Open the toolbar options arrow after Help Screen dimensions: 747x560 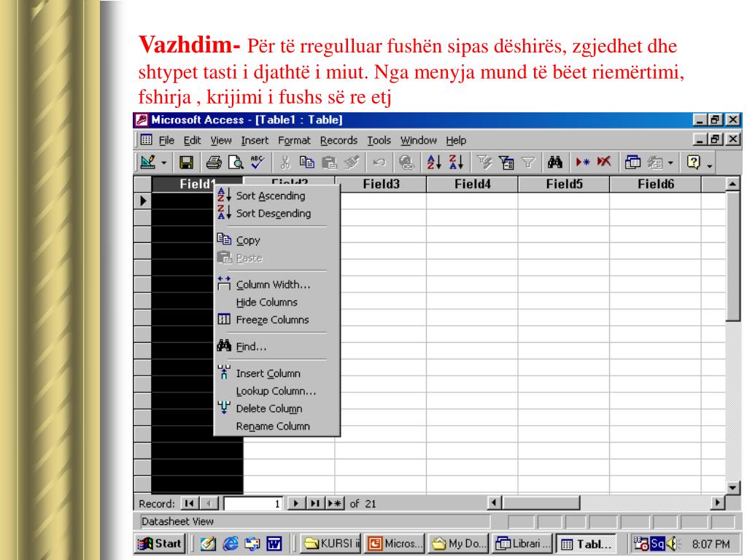point(710,165)
